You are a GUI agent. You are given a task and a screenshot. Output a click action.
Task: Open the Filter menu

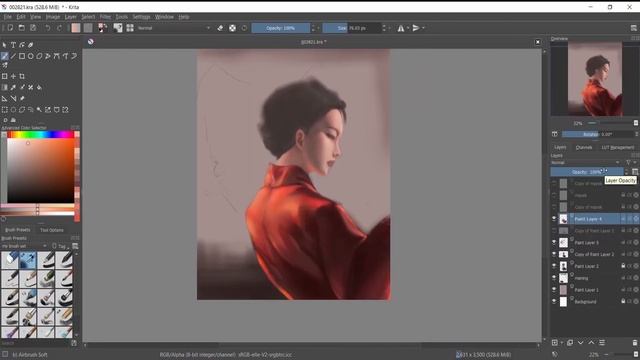105,17
